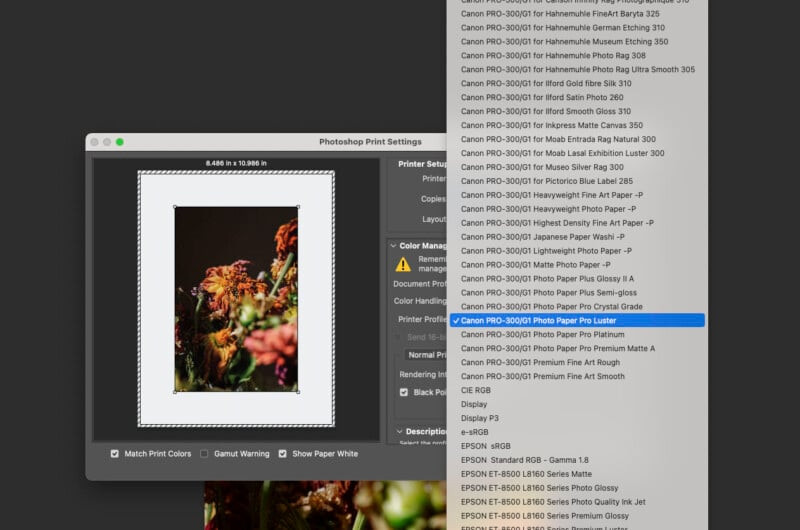
Task: Choose Photo Paper Plus Glossy II A profile
Action: [577, 279]
